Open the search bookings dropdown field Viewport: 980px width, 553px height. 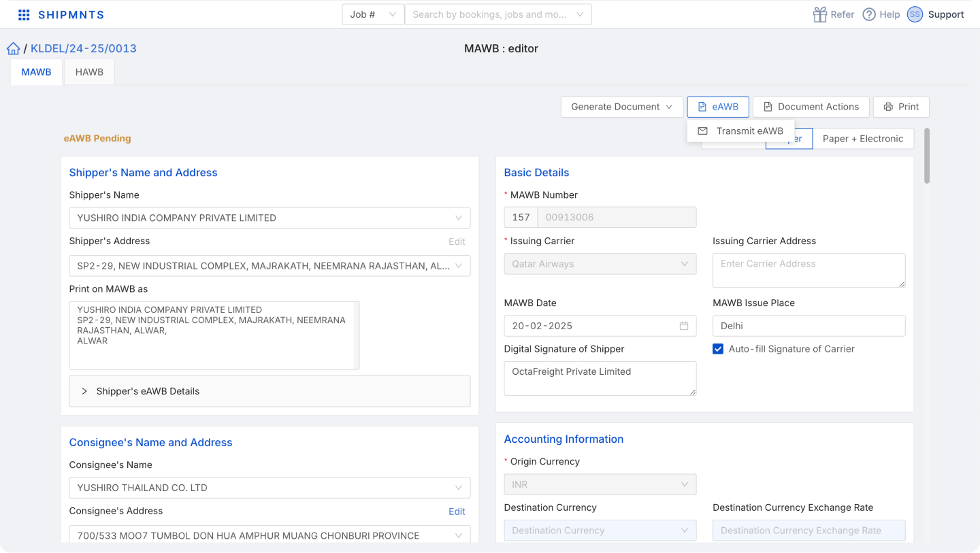(x=498, y=14)
